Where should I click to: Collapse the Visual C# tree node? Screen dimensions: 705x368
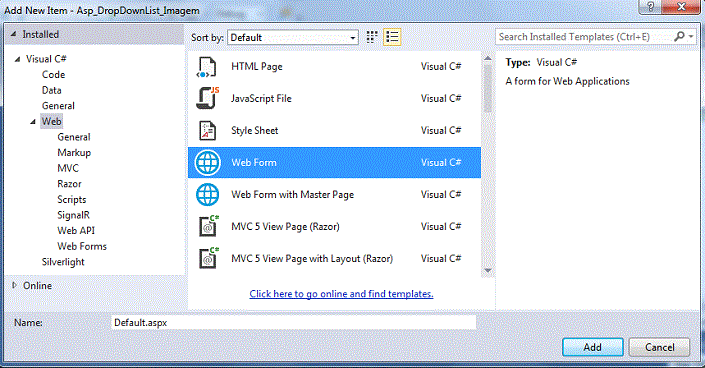tap(17, 59)
